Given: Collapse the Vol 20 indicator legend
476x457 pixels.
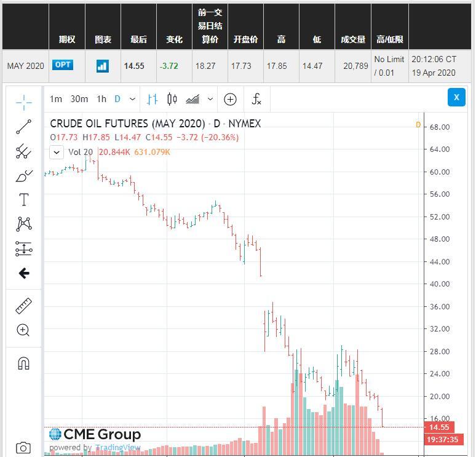Looking at the screenshot, I should tap(57, 153).
